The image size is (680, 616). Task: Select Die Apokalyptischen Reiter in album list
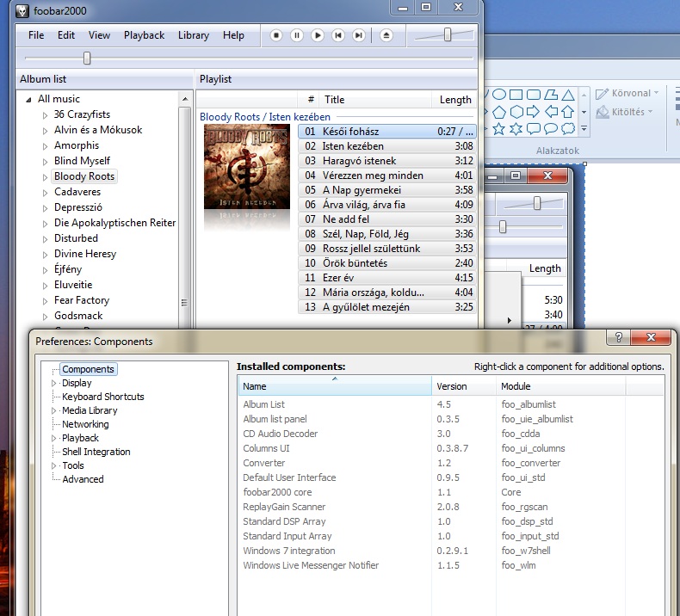[x=114, y=223]
